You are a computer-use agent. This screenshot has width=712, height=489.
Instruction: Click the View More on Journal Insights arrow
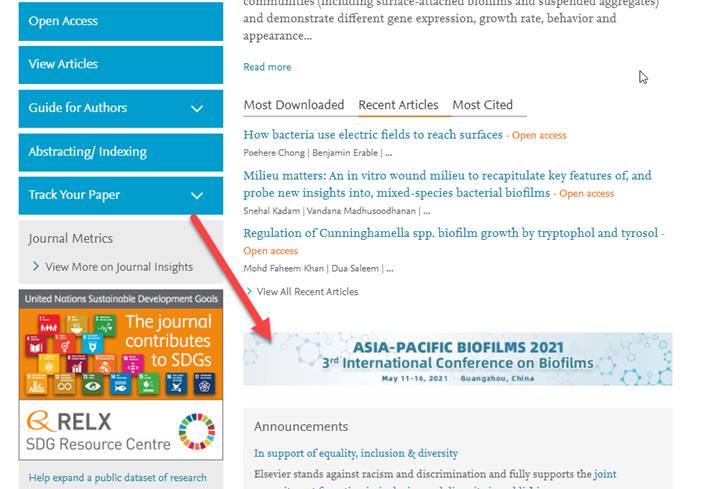click(x=36, y=267)
